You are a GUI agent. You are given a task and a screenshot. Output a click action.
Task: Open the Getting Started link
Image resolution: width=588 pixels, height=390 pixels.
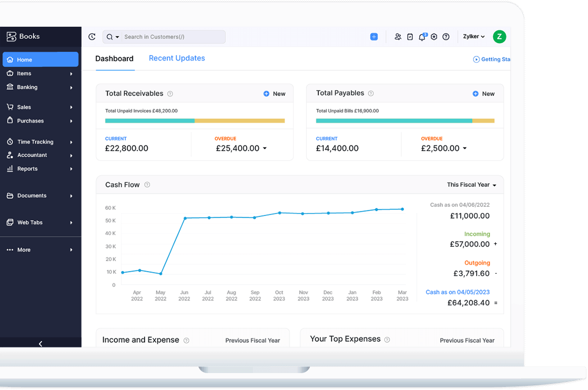pyautogui.click(x=492, y=59)
